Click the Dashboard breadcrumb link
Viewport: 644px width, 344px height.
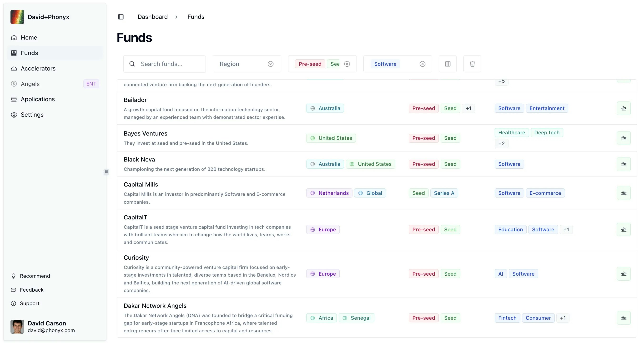[x=152, y=17]
